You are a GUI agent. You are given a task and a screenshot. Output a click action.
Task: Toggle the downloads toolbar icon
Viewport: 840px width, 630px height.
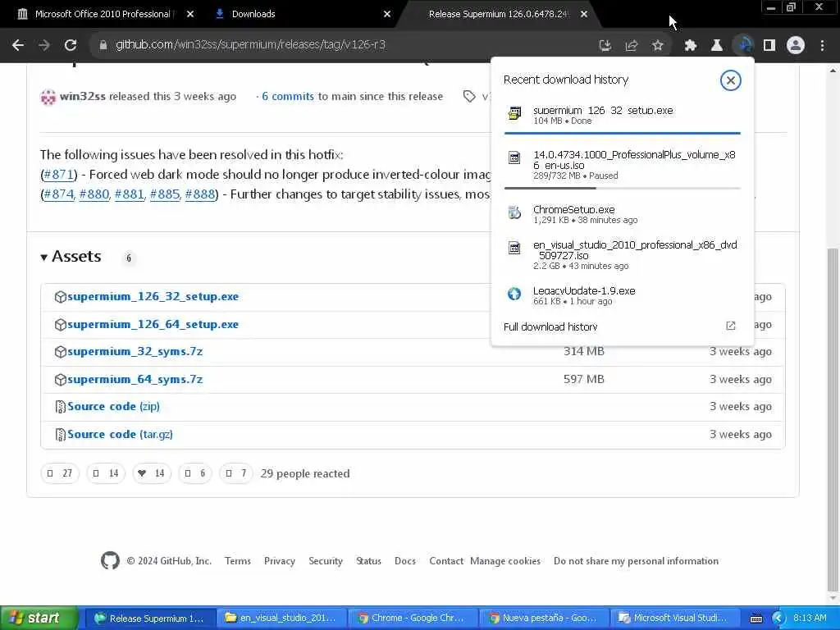pyautogui.click(x=743, y=46)
